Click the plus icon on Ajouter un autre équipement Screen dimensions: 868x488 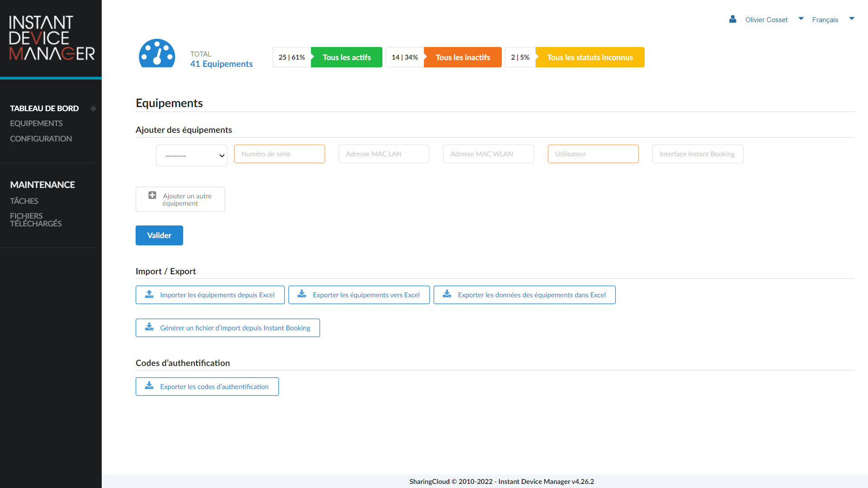coord(152,195)
